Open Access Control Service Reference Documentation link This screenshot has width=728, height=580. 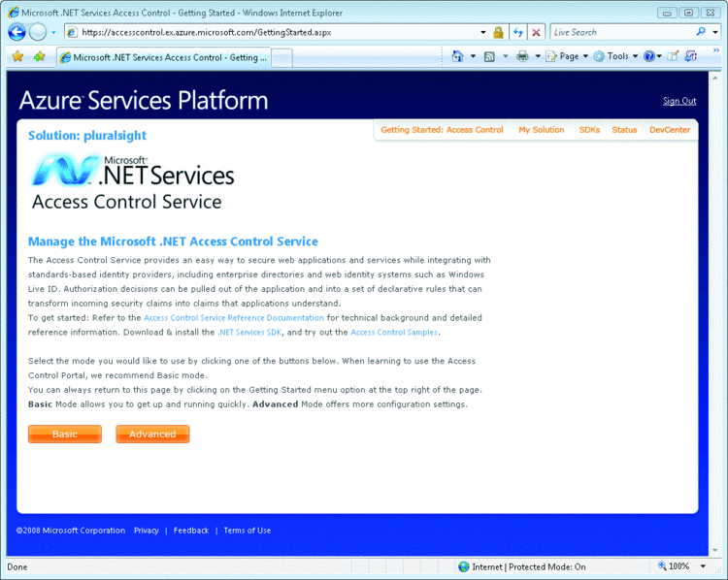234,318
